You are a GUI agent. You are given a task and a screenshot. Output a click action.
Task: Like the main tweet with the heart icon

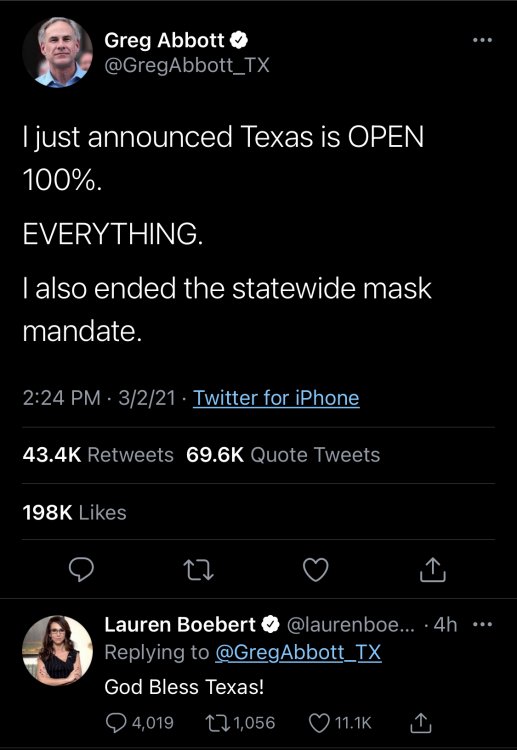click(316, 570)
